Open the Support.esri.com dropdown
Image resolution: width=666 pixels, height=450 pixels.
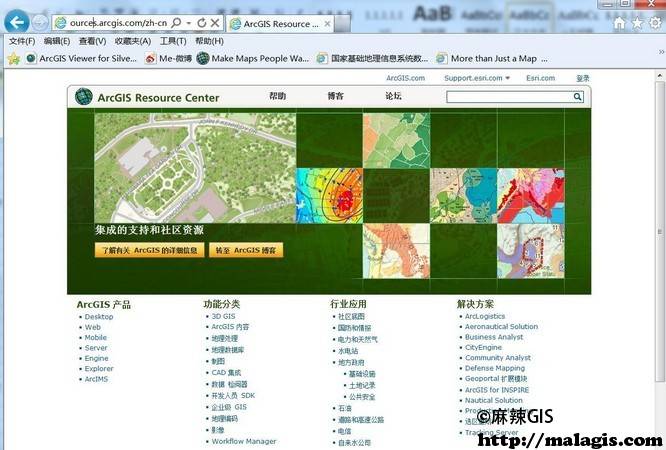point(477,78)
